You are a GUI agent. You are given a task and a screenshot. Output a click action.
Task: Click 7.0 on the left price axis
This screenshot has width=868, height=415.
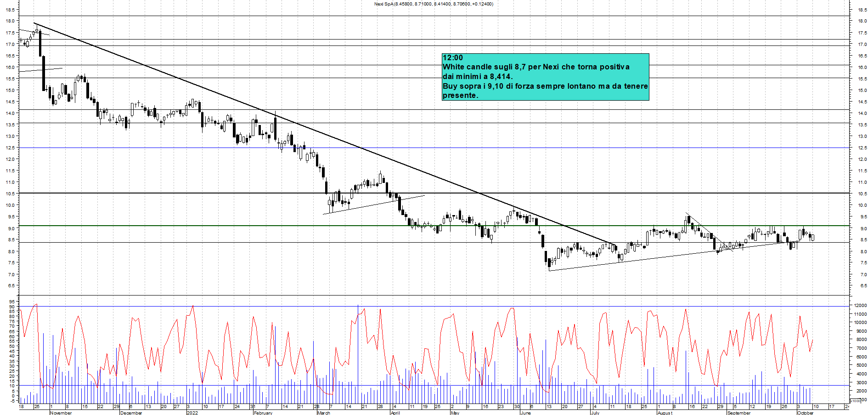(x=11, y=274)
